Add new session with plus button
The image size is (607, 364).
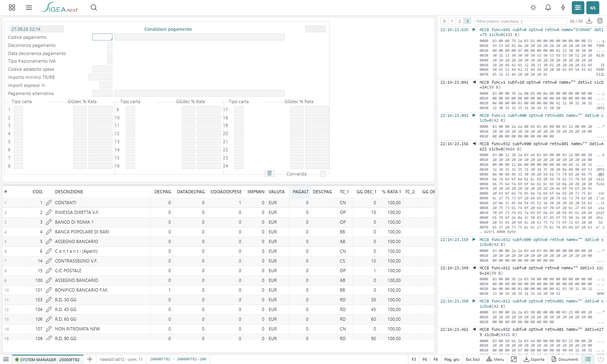[x=90, y=359]
